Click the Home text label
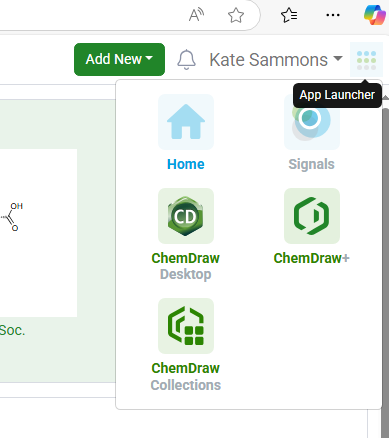 point(186,164)
